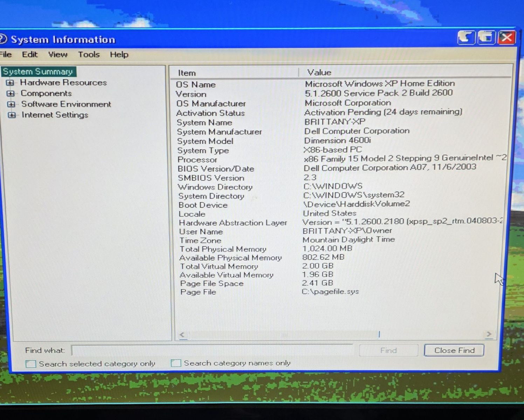Minimize the System Information window
The height and width of the screenshot is (420, 524).
pos(466,37)
